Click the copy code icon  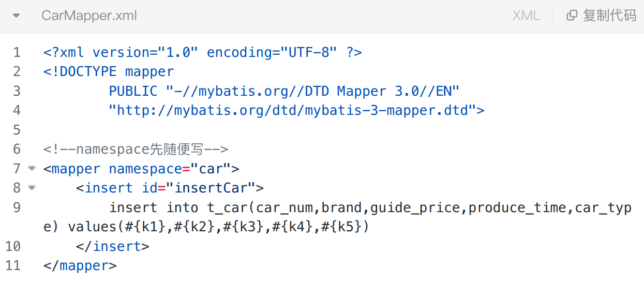click(572, 16)
